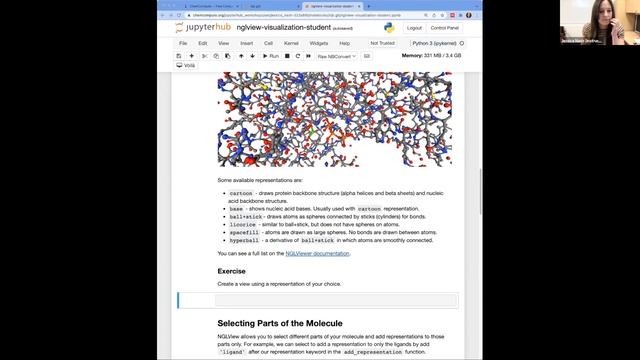Open the cell type dropdown Raw NBConvert
640x360 pixels.
pyautogui.click(x=337, y=56)
